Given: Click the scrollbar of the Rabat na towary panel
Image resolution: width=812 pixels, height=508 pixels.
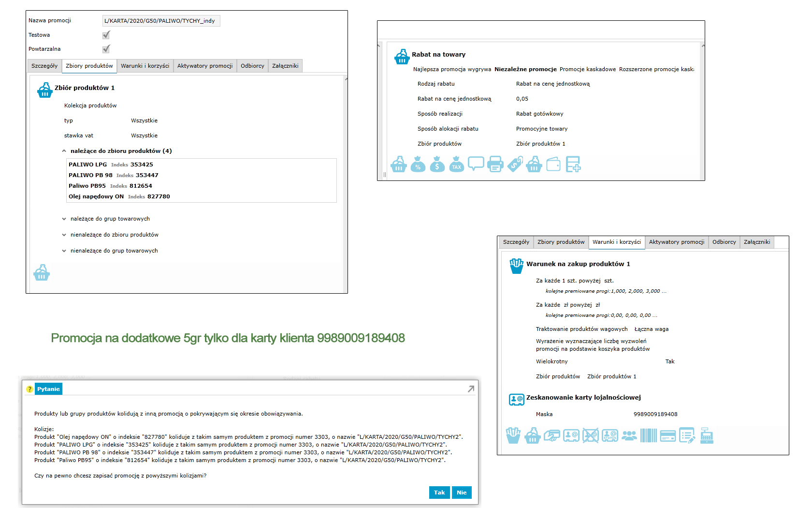Looking at the screenshot, I should pyautogui.click(x=702, y=111).
